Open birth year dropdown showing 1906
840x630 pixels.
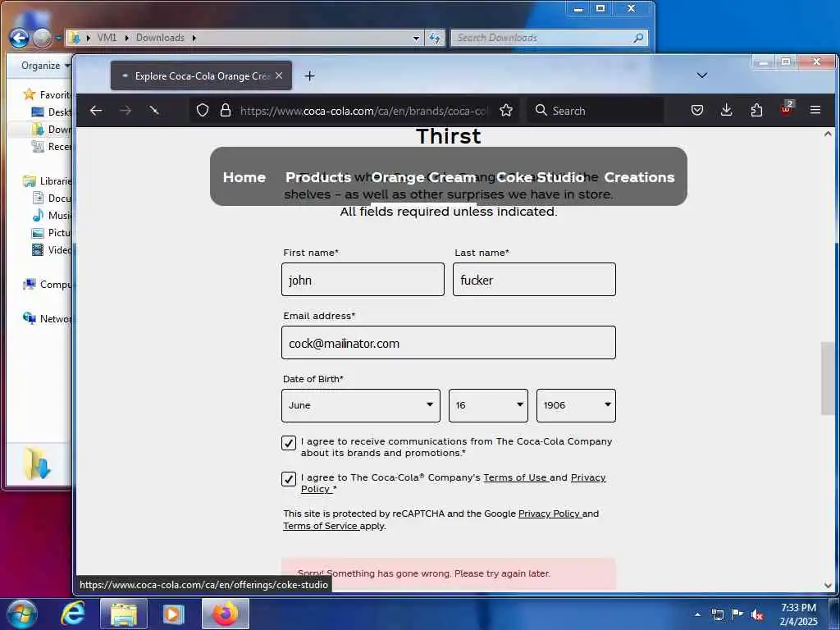[576, 405]
